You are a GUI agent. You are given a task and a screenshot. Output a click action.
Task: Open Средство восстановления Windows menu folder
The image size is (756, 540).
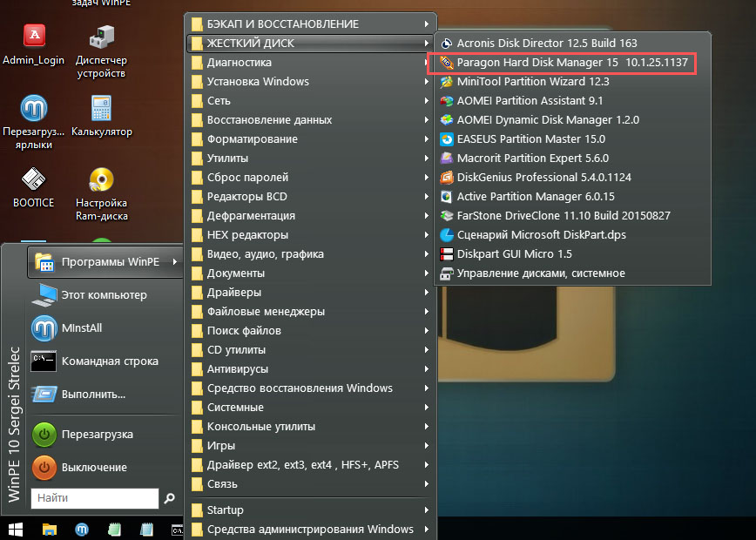[310, 388]
